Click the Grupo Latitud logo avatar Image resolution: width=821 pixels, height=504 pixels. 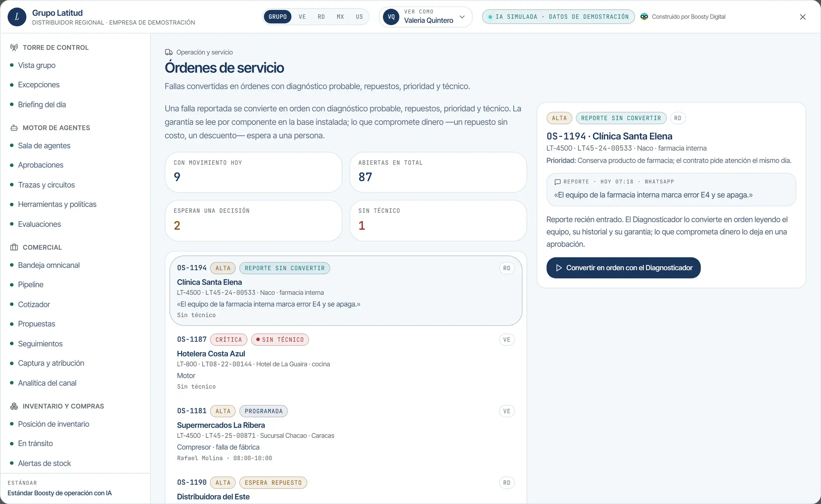[17, 17]
